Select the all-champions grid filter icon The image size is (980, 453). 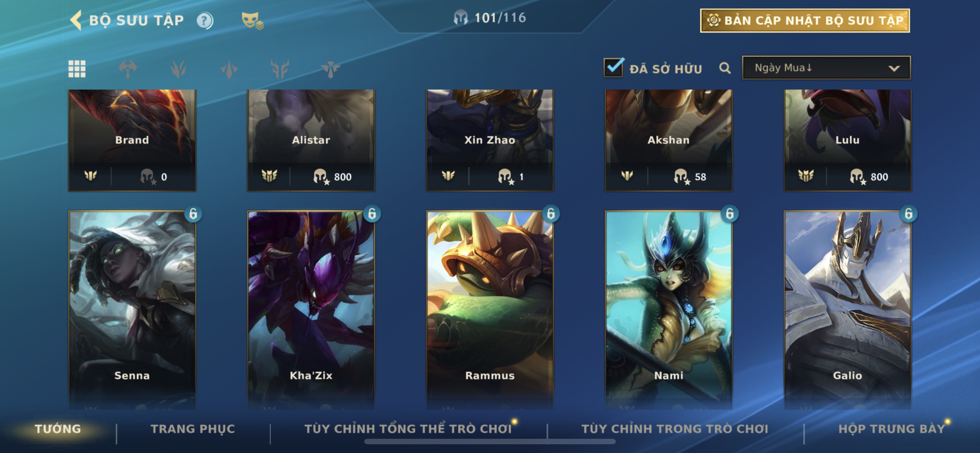click(77, 69)
